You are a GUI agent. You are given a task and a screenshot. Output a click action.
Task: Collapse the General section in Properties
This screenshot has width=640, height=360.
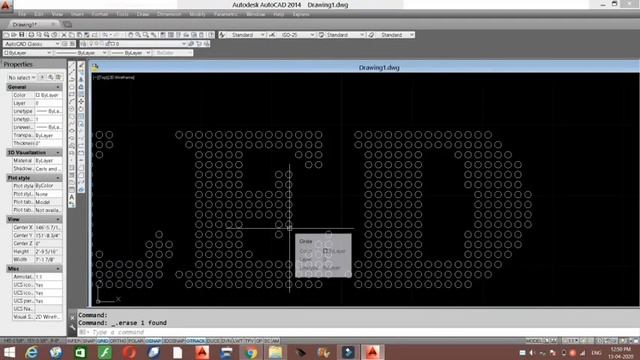tap(58, 87)
